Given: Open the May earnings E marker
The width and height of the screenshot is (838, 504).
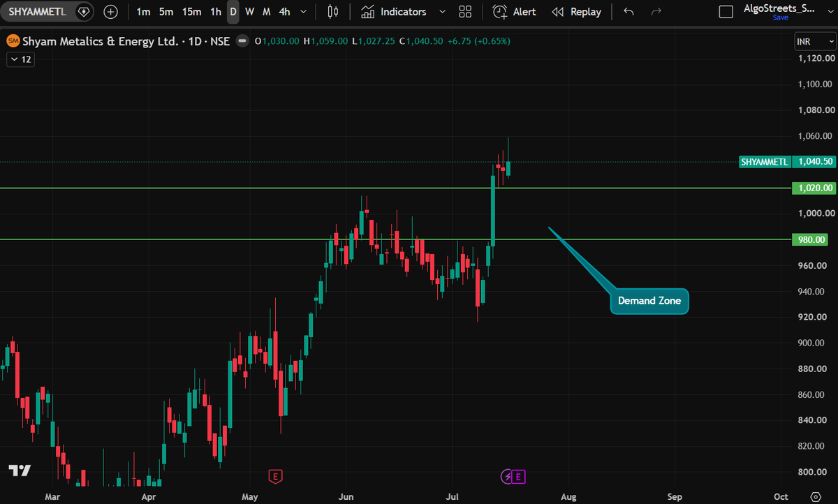Looking at the screenshot, I should click(276, 477).
